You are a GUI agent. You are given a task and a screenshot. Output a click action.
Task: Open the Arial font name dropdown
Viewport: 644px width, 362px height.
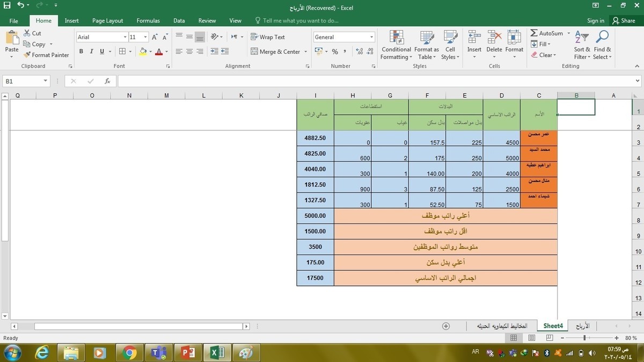point(125,37)
